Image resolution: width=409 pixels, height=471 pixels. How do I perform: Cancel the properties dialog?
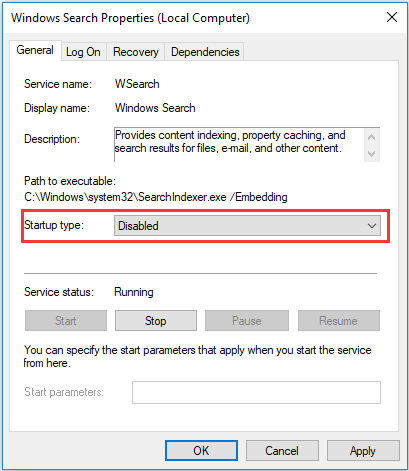tap(282, 451)
